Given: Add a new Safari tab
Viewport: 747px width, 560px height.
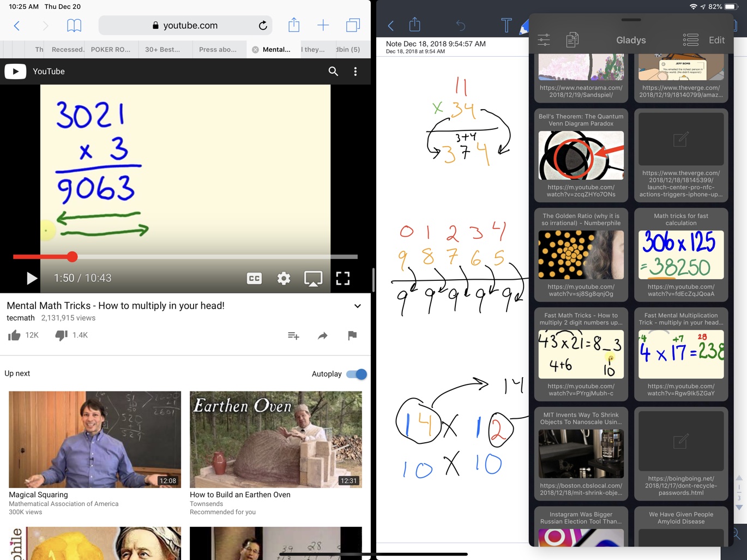Looking at the screenshot, I should 323,25.
